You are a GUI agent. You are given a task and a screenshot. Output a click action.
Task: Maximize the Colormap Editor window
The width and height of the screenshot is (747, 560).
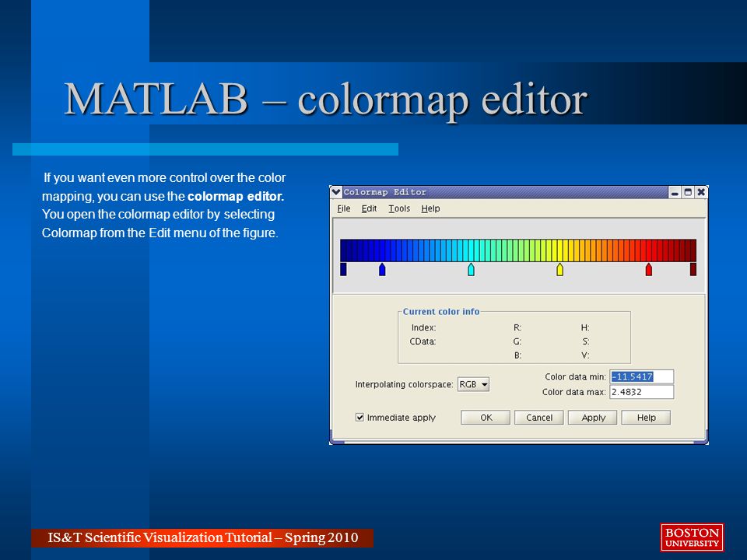(x=688, y=192)
